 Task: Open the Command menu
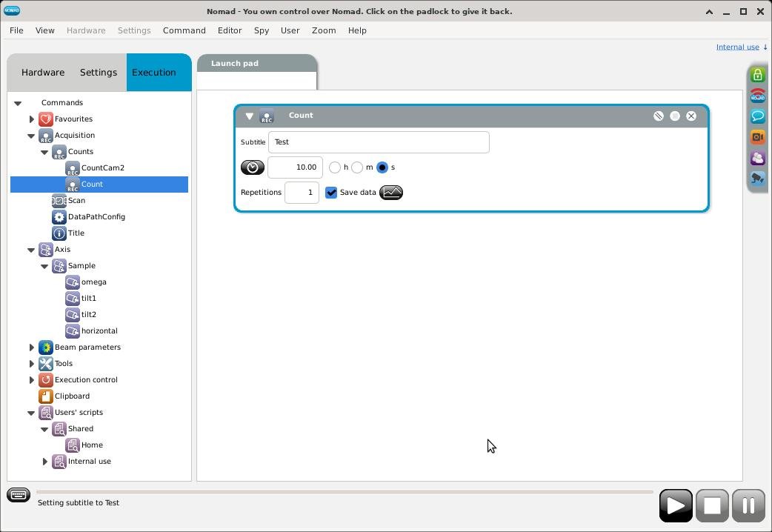184,30
